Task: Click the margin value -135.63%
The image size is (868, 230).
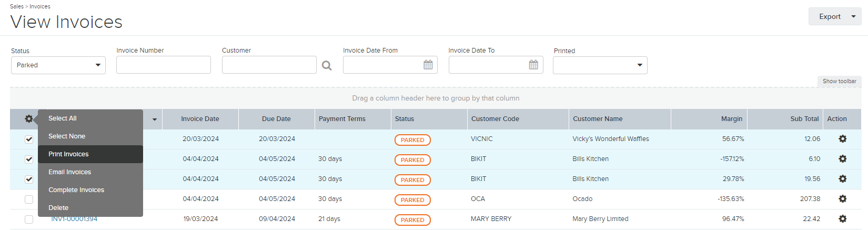Action: pyautogui.click(x=731, y=199)
